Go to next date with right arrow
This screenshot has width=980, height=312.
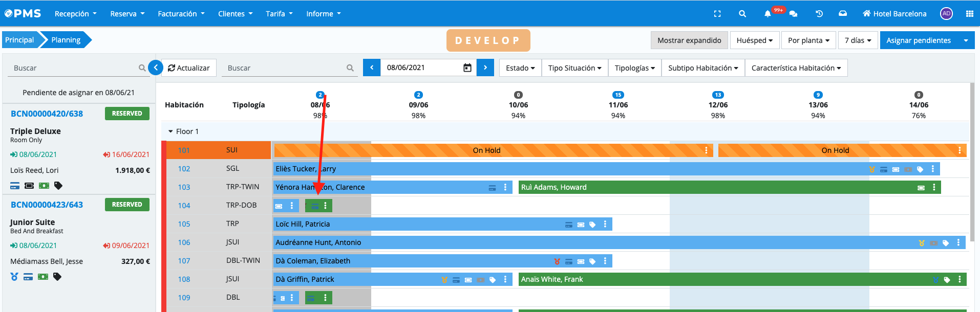tap(485, 68)
